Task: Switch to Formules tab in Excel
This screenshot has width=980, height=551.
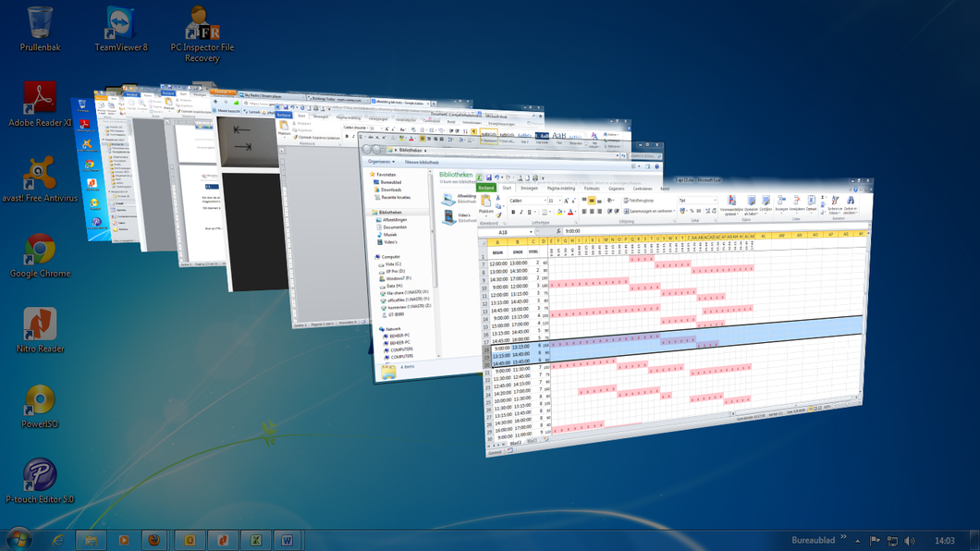Action: tap(592, 189)
